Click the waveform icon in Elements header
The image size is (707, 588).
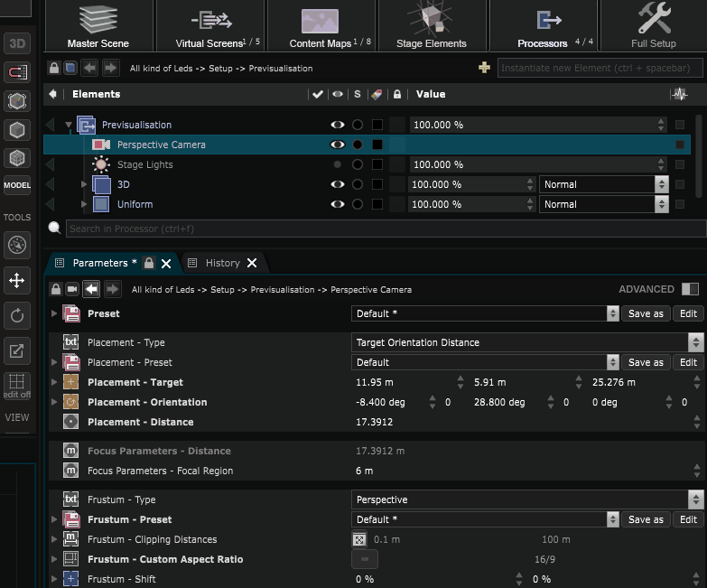(x=679, y=94)
